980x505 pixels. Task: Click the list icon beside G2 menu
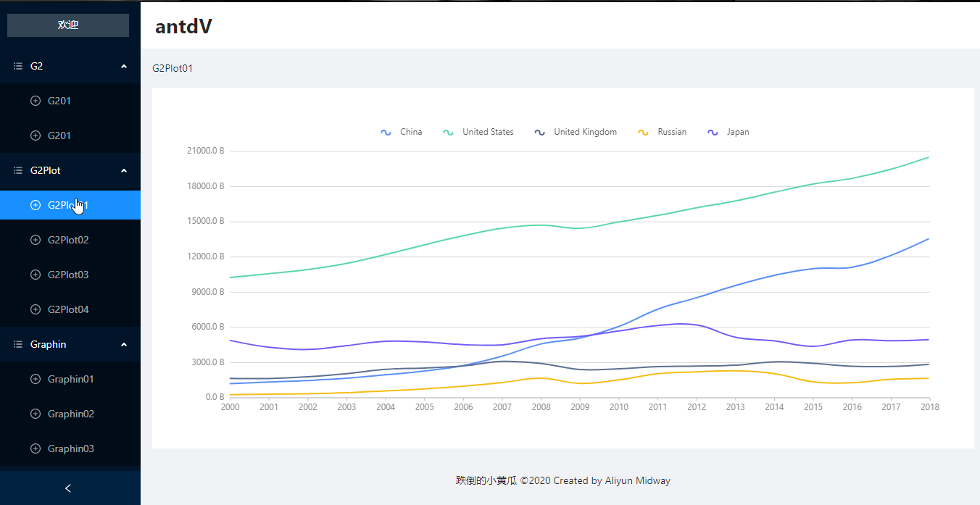pos(18,66)
